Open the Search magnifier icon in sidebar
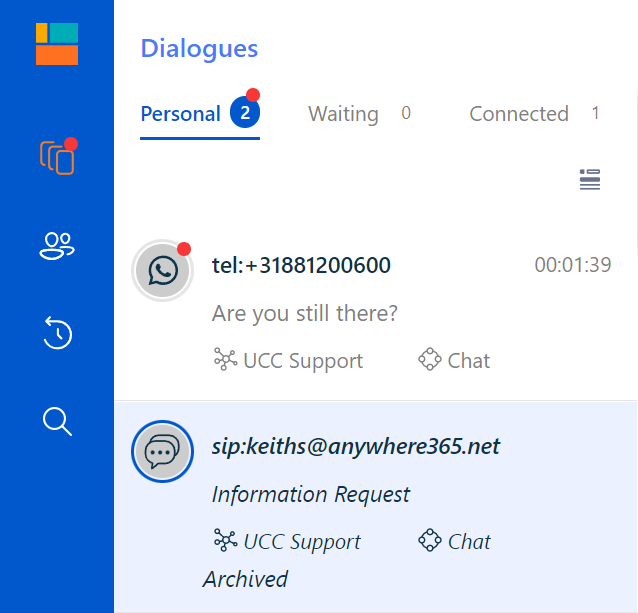The width and height of the screenshot is (638, 613). coord(57,421)
